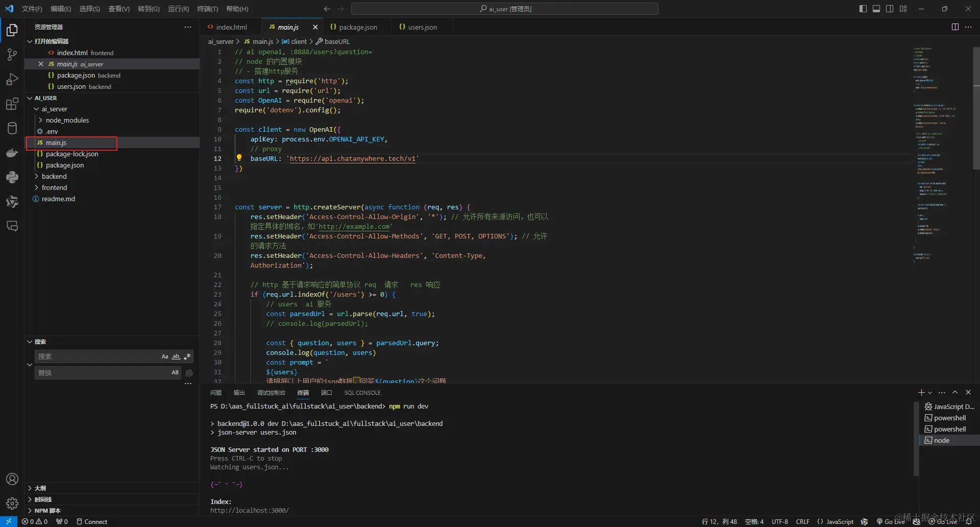The height and width of the screenshot is (527, 980).
Task: Expand the backend folder
Action: (x=37, y=176)
